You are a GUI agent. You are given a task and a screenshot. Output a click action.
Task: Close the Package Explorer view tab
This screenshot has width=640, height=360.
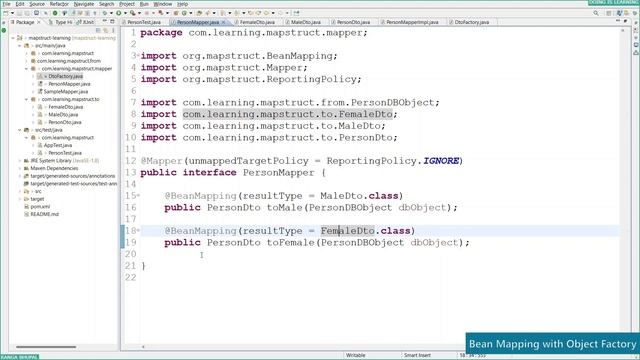point(39,22)
